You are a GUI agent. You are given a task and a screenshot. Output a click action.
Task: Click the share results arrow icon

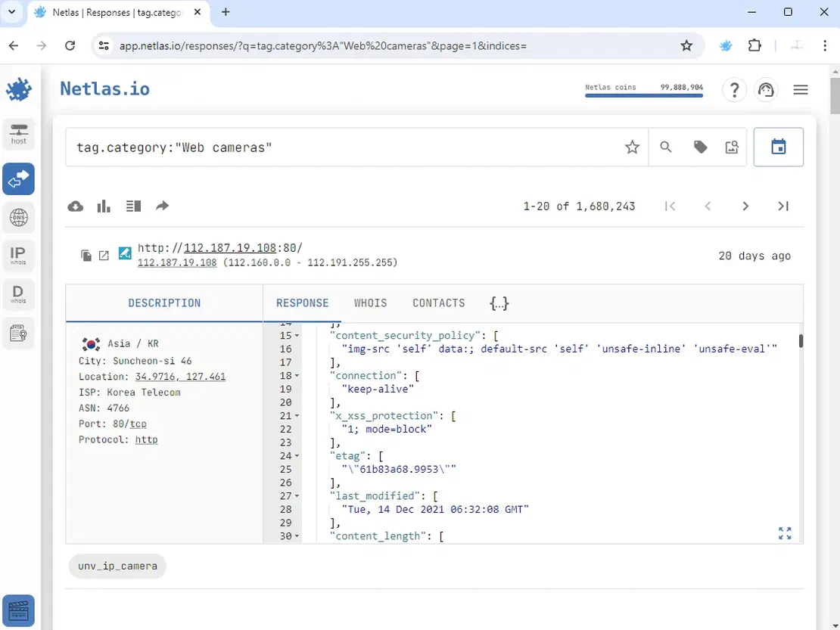click(x=162, y=206)
